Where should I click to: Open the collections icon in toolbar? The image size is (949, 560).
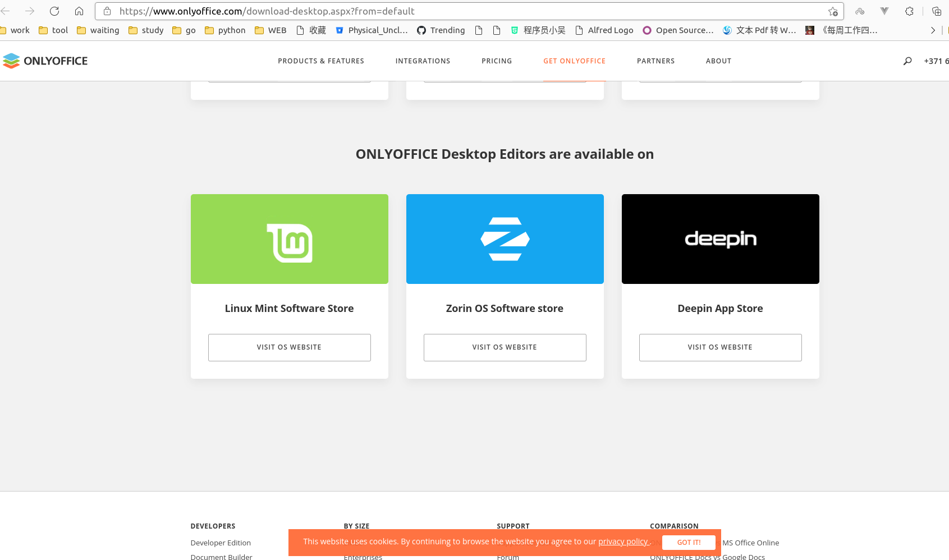click(x=936, y=11)
